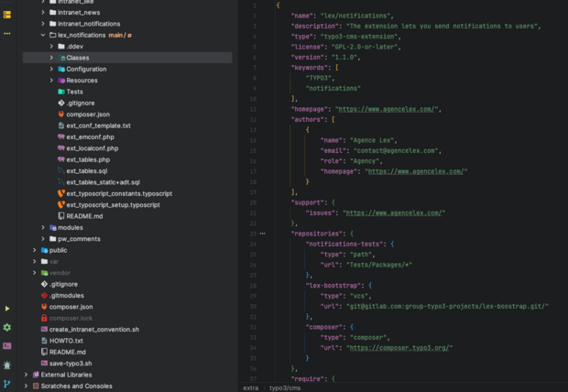
Task: Click the SQL icon of ext_tables.sql
Action: tap(61, 171)
